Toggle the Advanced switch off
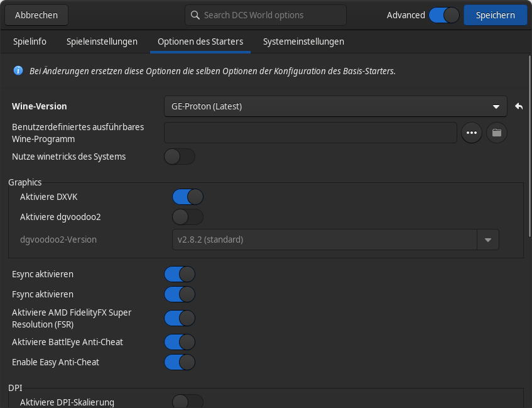 click(x=444, y=15)
